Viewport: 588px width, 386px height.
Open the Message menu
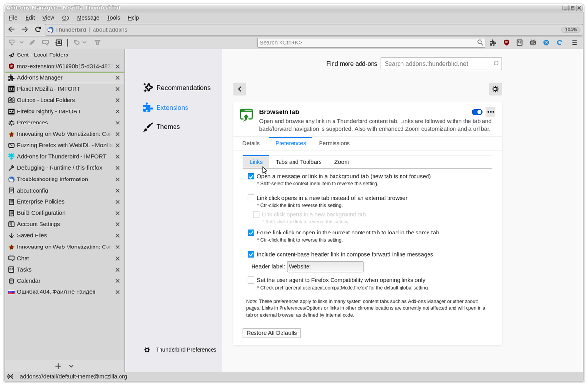pos(88,18)
